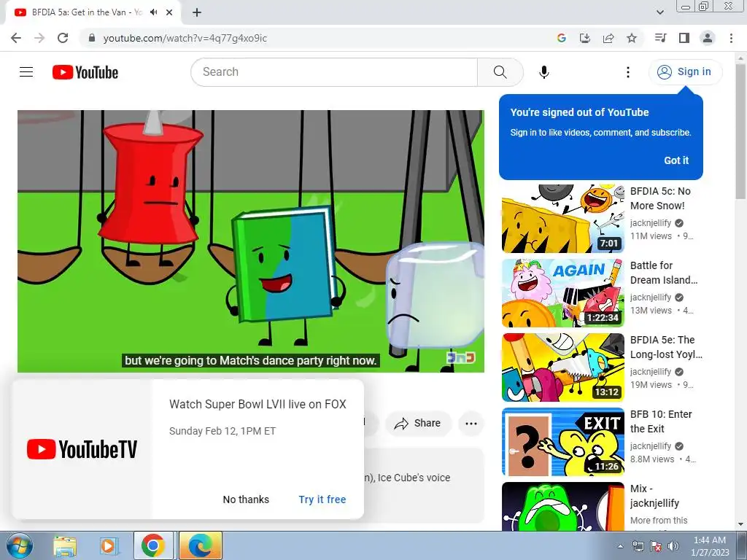747x560 pixels.
Task: Click the page vertical scrollbar thumb
Action: click(740, 131)
